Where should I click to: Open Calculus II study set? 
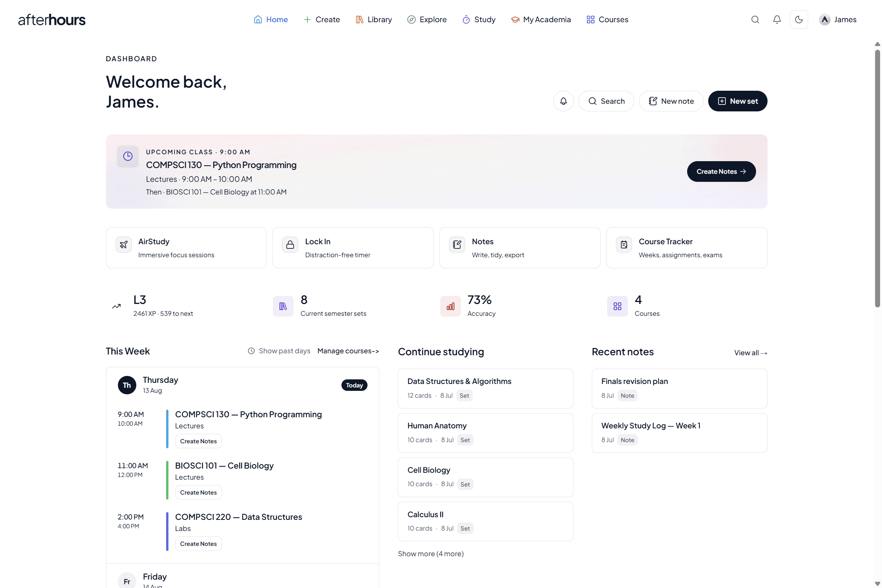pyautogui.click(x=485, y=521)
